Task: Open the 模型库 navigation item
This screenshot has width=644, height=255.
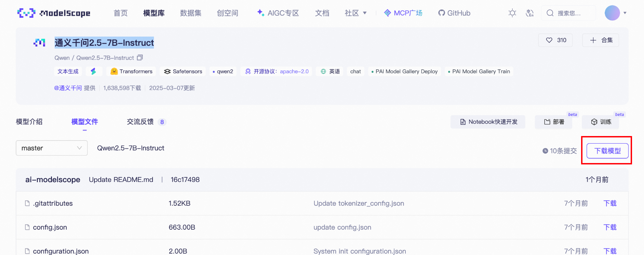Action: click(154, 13)
